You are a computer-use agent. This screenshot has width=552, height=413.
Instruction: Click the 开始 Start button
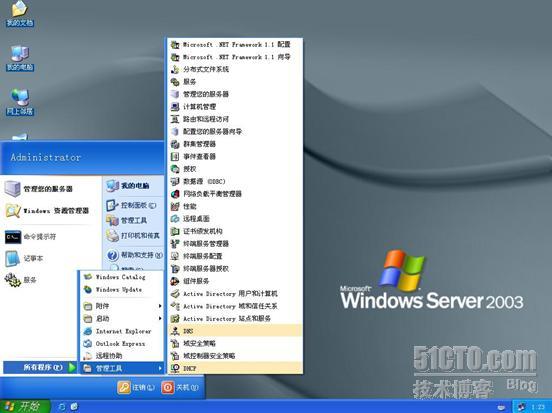(x=25, y=407)
